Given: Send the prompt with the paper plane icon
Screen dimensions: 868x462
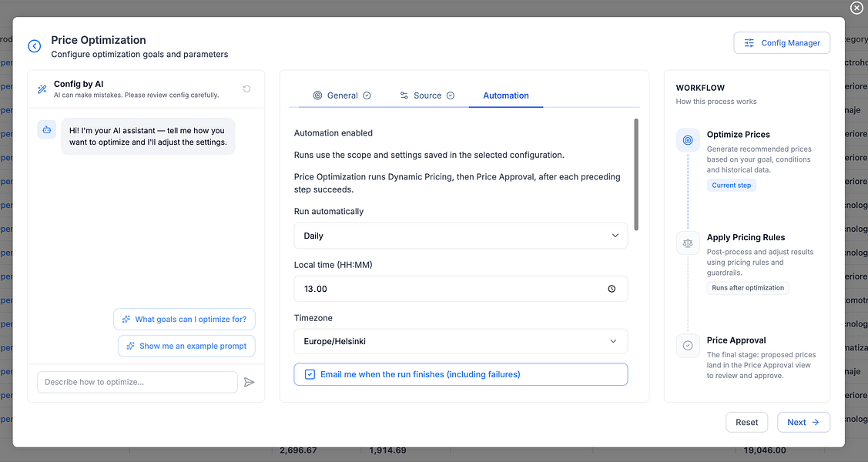Looking at the screenshot, I should (249, 382).
